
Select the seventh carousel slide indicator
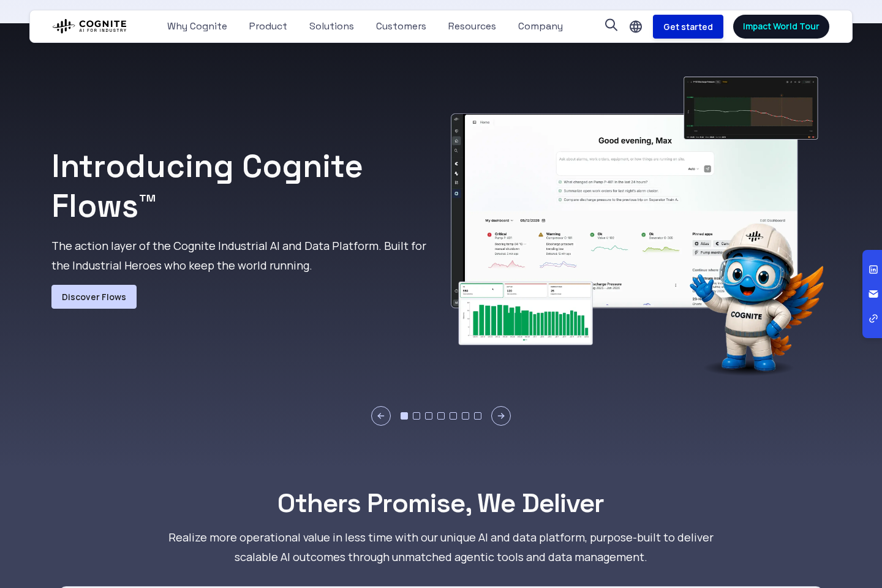point(478,416)
